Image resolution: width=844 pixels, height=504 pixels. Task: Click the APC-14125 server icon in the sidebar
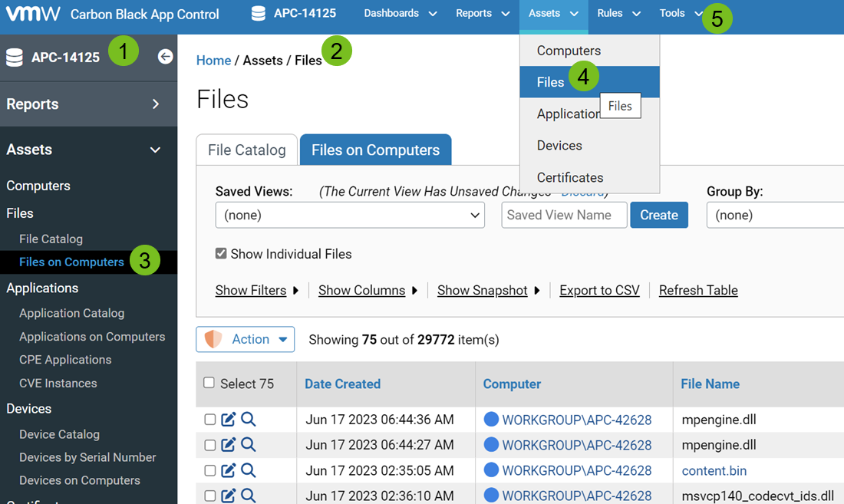coord(16,58)
